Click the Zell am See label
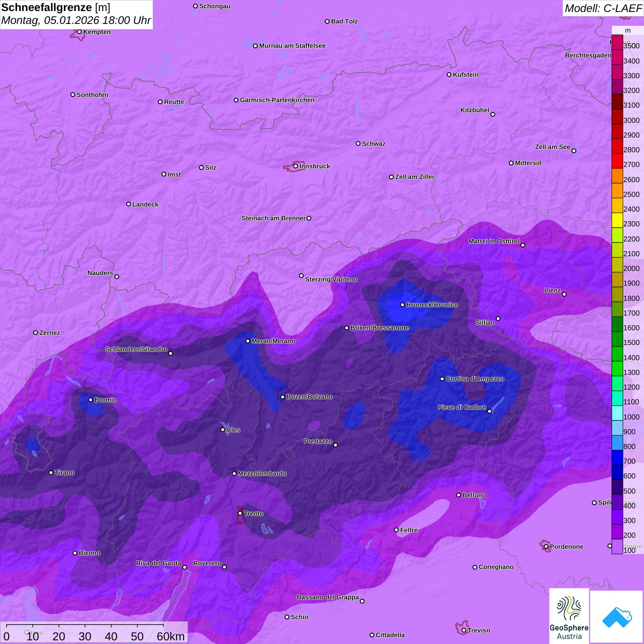Image resolution: width=644 pixels, height=644 pixels. pyautogui.click(x=552, y=147)
